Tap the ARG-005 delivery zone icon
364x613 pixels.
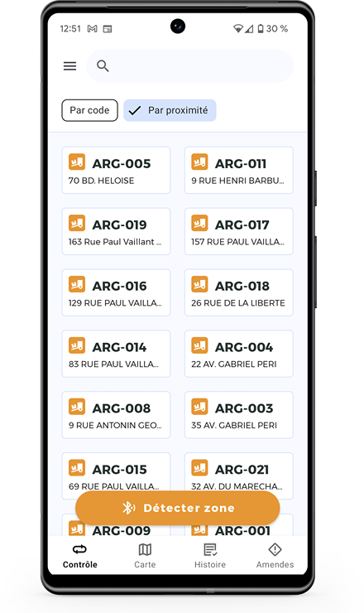pos(77,162)
